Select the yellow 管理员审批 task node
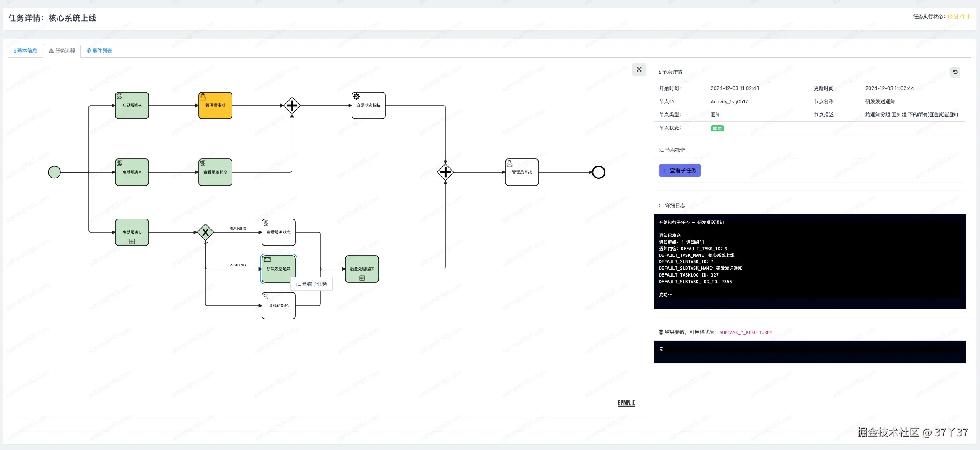Screen dimensions: 980x450 click(x=215, y=106)
